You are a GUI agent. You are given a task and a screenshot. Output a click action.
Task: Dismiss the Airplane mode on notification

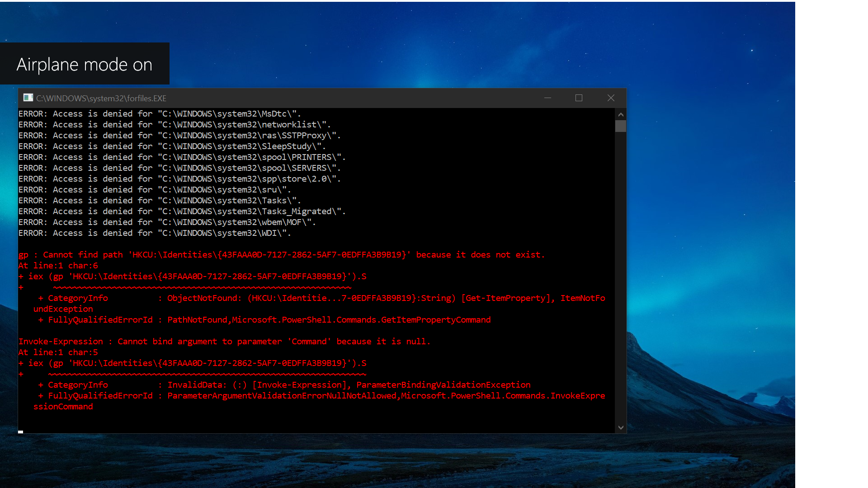point(85,64)
